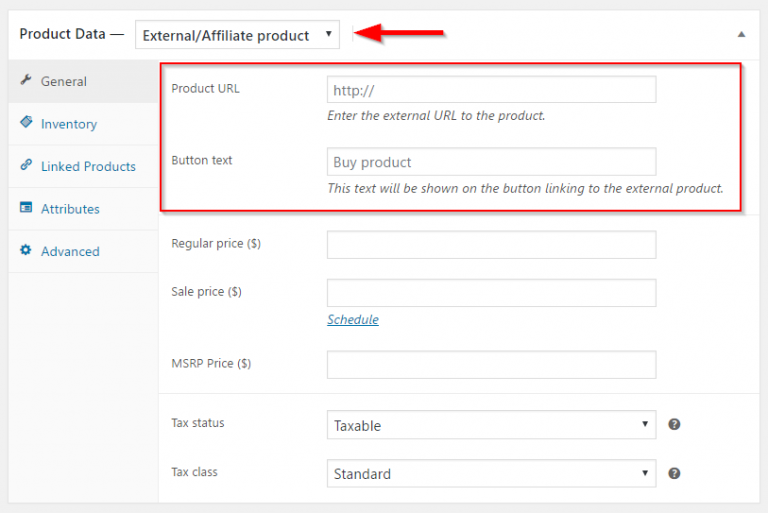
Task: Click the Advanced gear icon
Action: tap(26, 251)
